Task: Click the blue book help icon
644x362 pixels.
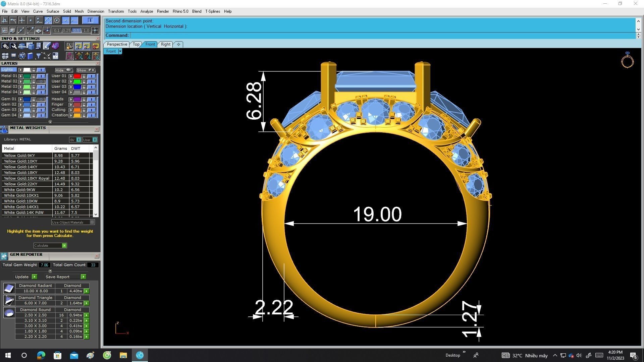Action: point(30,56)
